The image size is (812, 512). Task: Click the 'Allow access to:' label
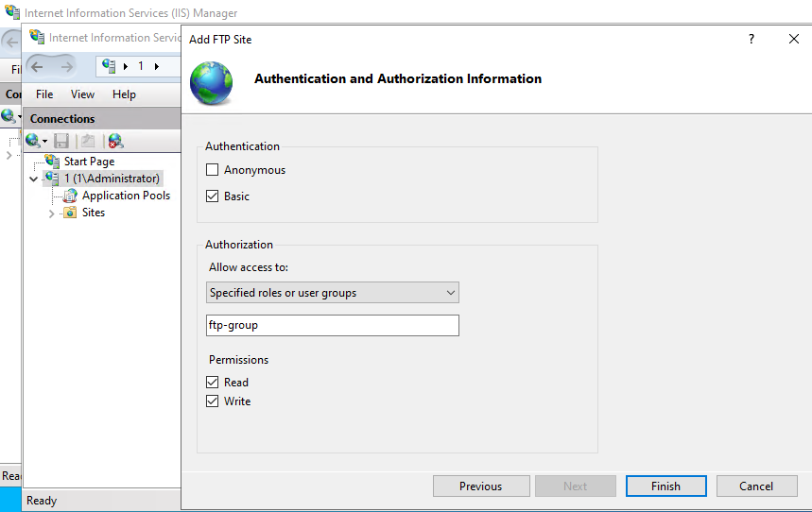coord(249,267)
